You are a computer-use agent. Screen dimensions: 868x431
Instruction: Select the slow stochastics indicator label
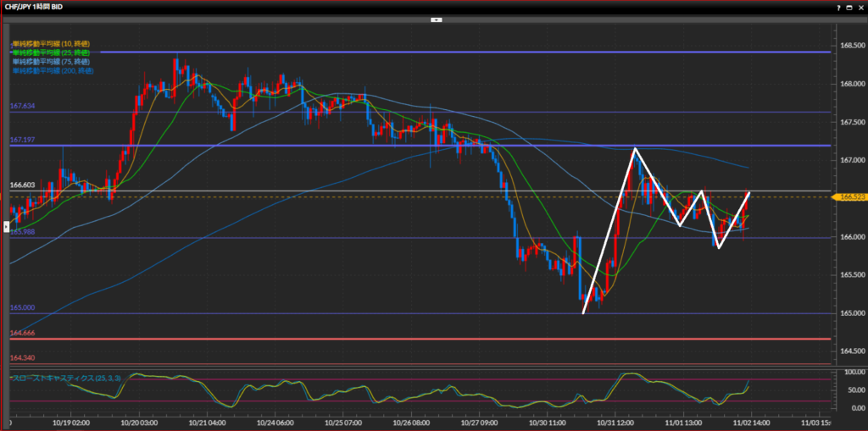60,378
